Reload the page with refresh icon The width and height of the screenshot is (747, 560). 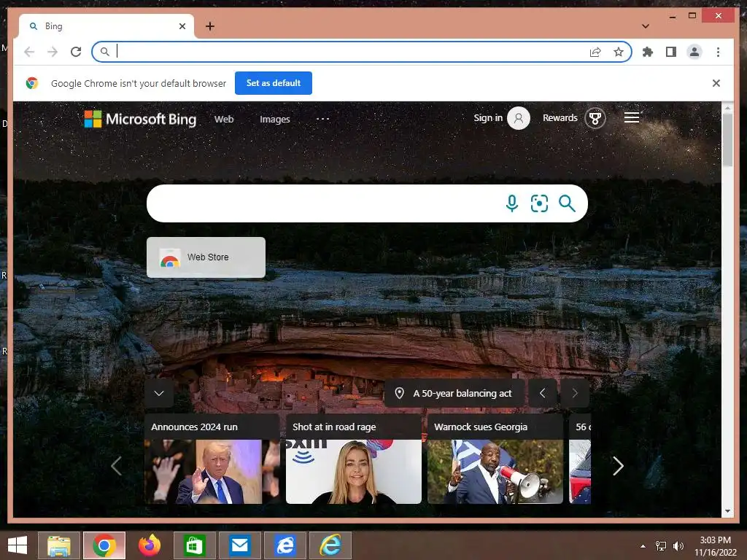coord(76,52)
